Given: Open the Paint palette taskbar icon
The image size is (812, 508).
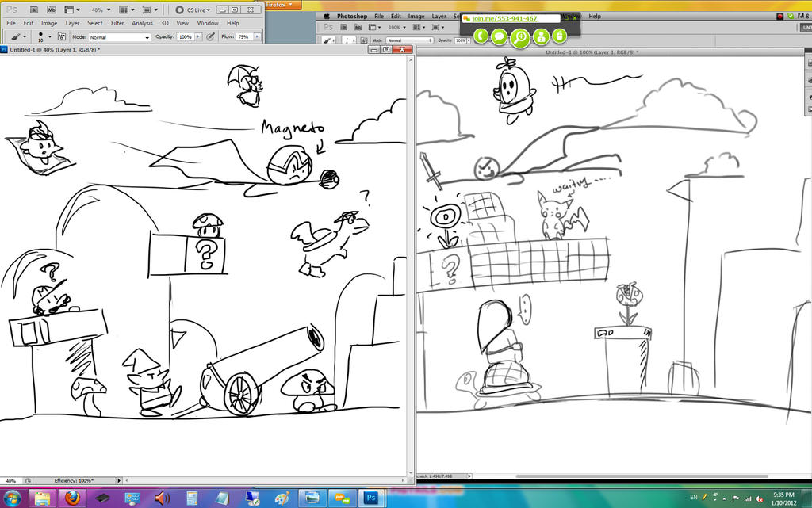Looking at the screenshot, I should click(282, 498).
